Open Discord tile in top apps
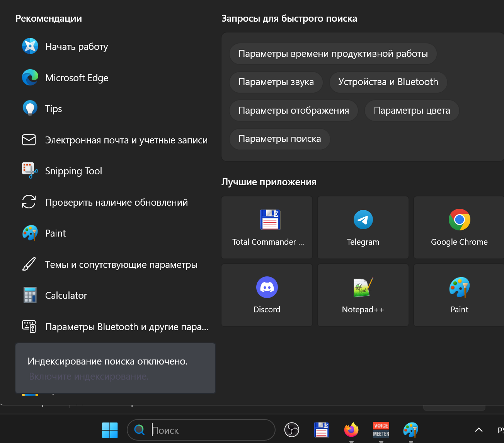The image size is (504, 443). coord(267,295)
